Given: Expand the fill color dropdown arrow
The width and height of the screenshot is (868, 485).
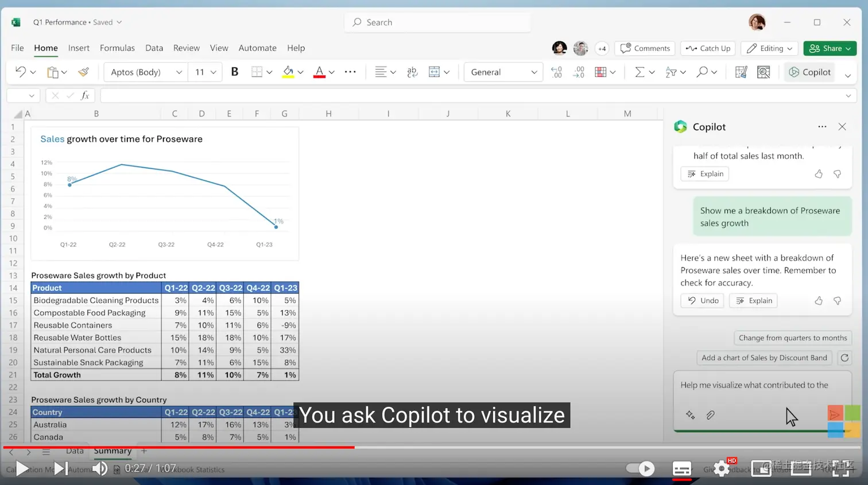Looking at the screenshot, I should [x=300, y=72].
